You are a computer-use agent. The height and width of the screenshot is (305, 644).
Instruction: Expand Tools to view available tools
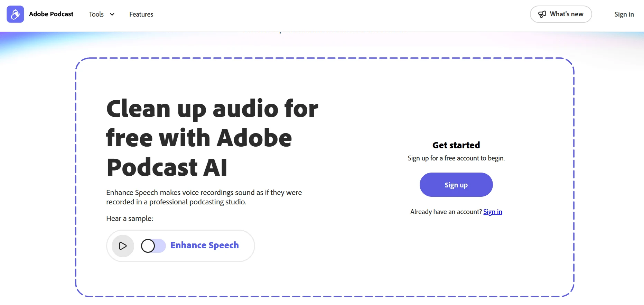pyautogui.click(x=100, y=15)
